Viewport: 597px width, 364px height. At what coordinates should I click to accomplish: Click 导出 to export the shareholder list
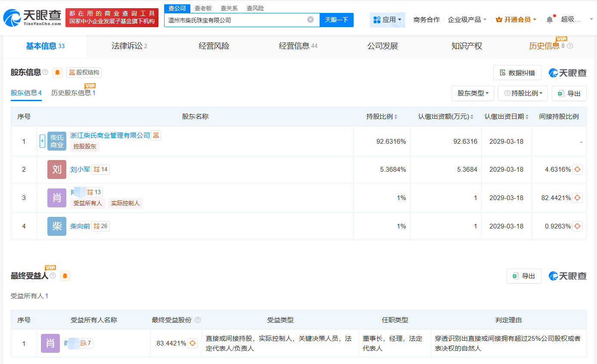pyautogui.click(x=569, y=93)
